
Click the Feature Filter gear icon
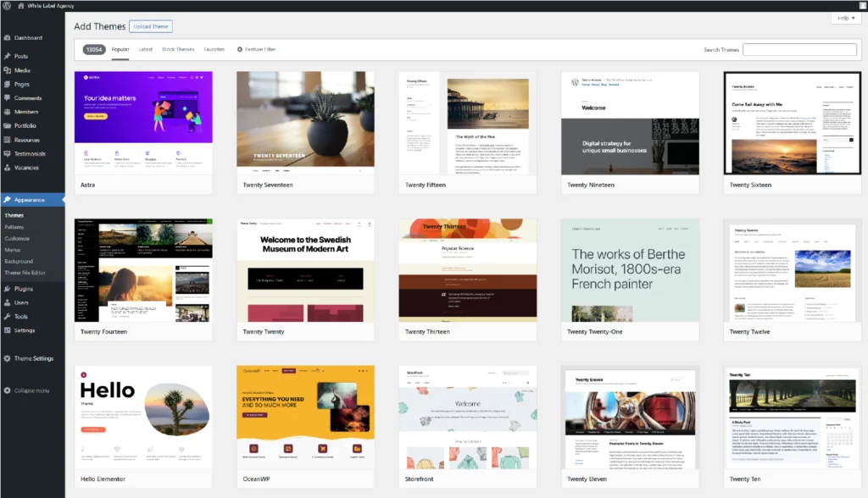point(240,49)
